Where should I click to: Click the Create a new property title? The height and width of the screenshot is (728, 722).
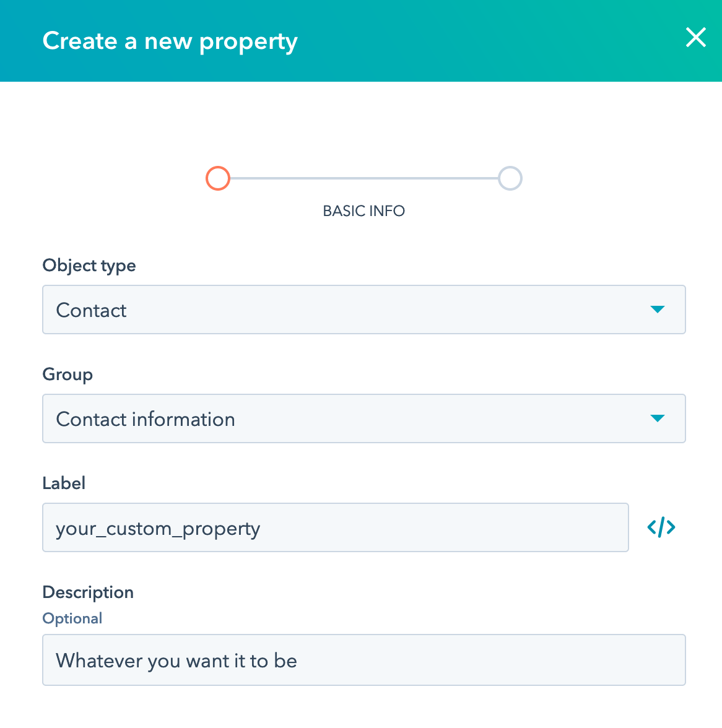coord(170,41)
